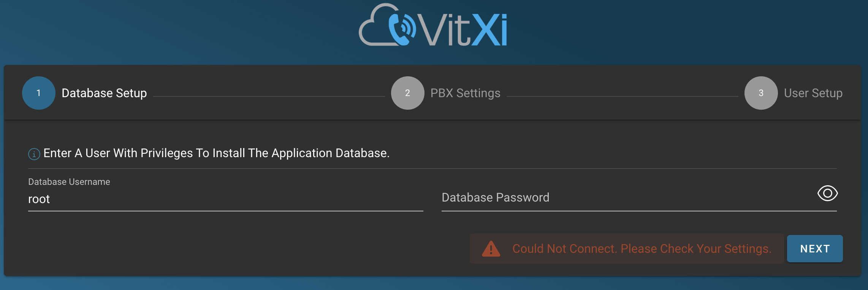
Task: Click the NEXT button
Action: 815,249
